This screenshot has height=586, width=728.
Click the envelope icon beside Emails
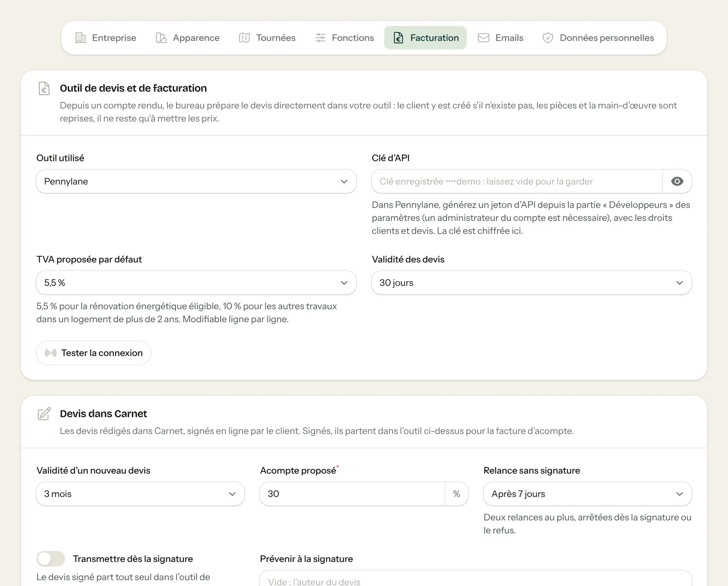tap(484, 38)
